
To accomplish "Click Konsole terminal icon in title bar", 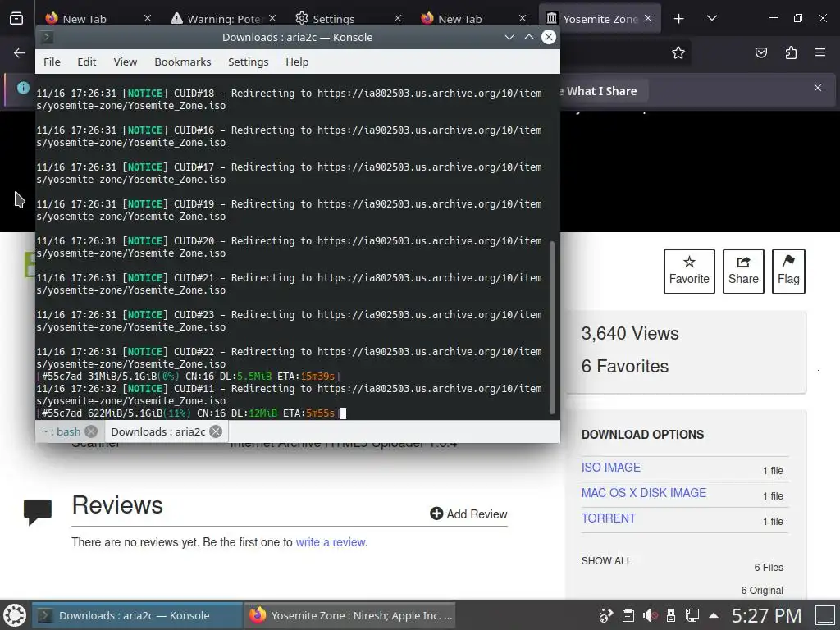I will [47, 37].
